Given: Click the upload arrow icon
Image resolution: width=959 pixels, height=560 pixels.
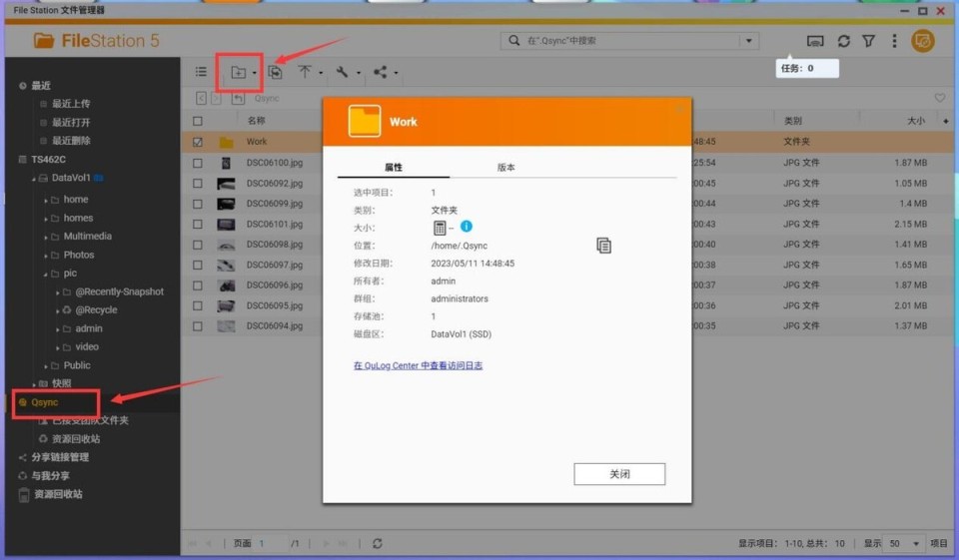Looking at the screenshot, I should coord(305,72).
